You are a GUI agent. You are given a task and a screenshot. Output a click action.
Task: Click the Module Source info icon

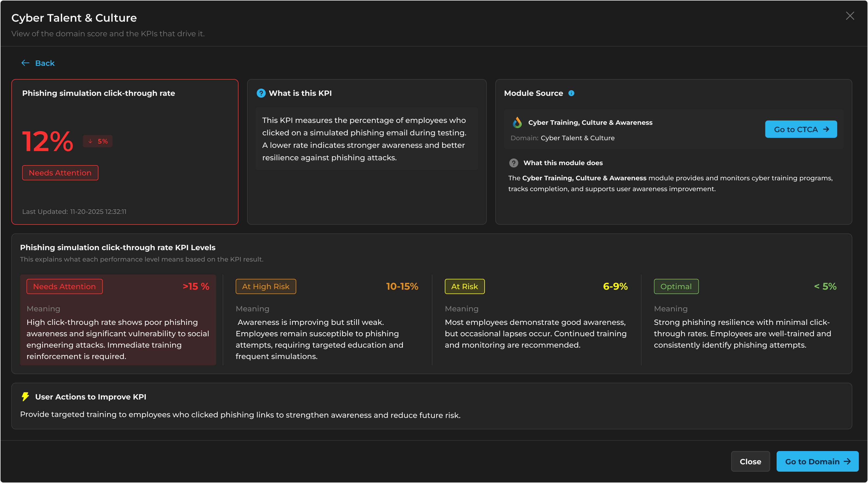[x=571, y=93]
